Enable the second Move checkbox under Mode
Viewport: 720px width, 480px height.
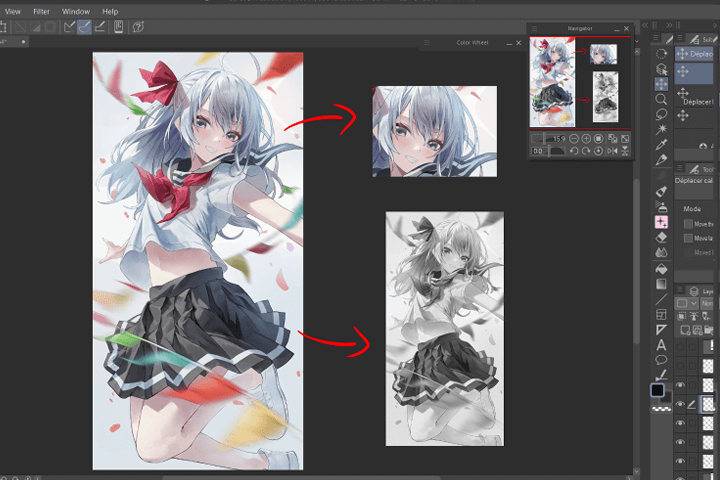tap(688, 238)
